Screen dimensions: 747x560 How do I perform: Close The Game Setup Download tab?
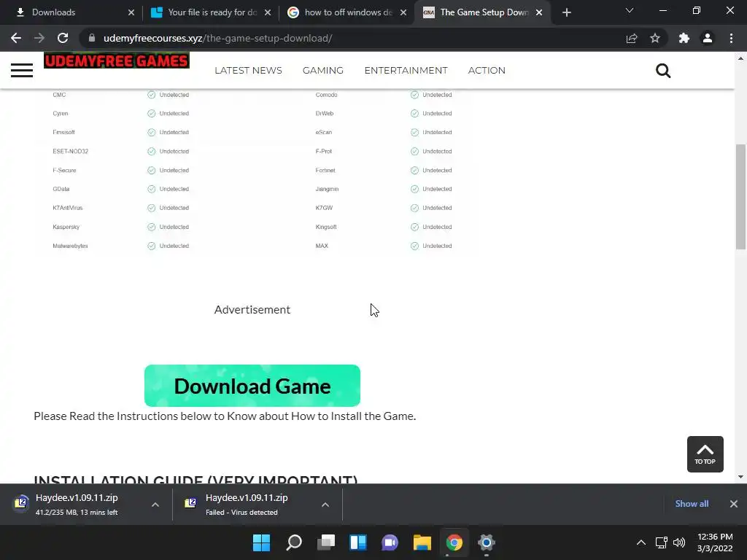[x=539, y=12]
